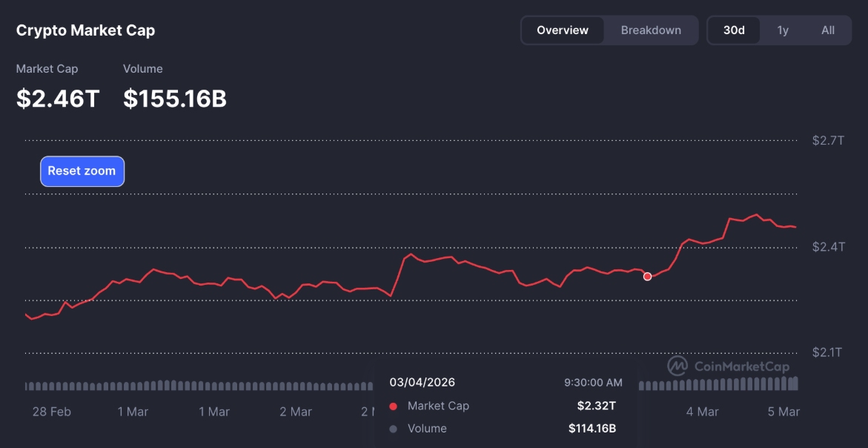Image resolution: width=868 pixels, height=448 pixels.
Task: Click the 5 Mar date label
Action: 783,412
